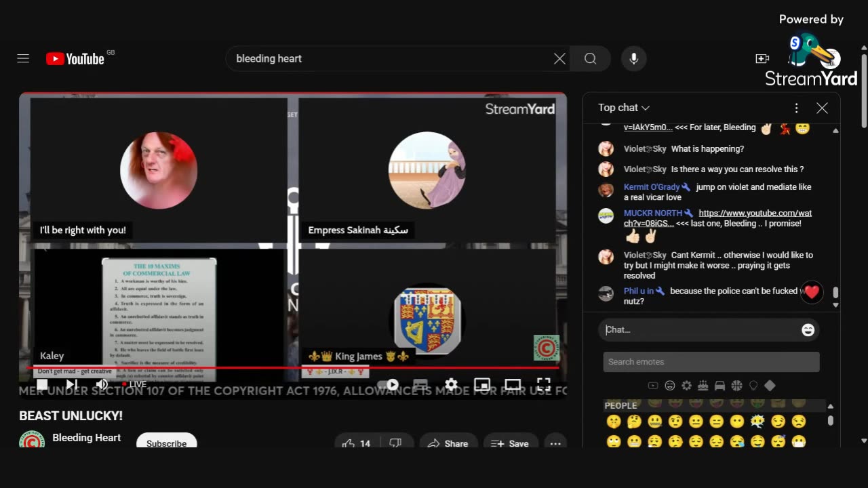Insert the grimacing face emoji
Viewport: 868px width, 488px height.
[x=634, y=441]
